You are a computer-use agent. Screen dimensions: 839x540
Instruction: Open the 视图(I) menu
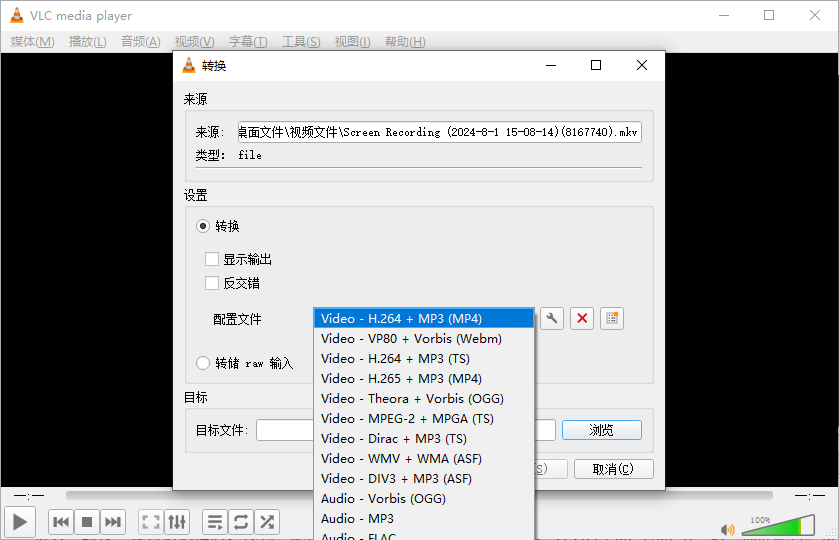tap(353, 41)
